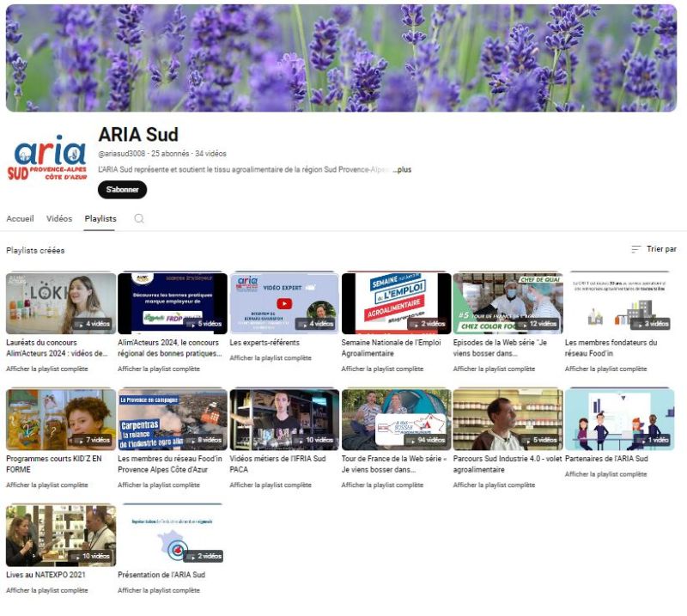
Task: Expand channel description with ...plus
Action: click(402, 169)
